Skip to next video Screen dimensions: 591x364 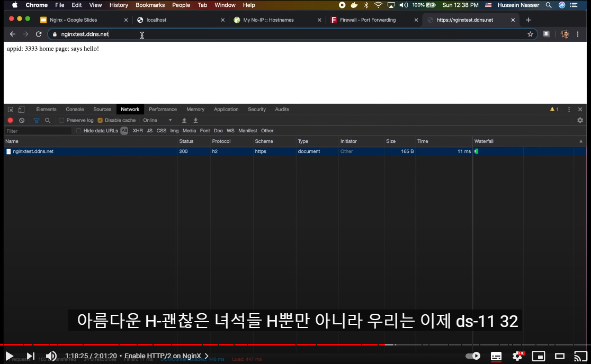(31, 356)
